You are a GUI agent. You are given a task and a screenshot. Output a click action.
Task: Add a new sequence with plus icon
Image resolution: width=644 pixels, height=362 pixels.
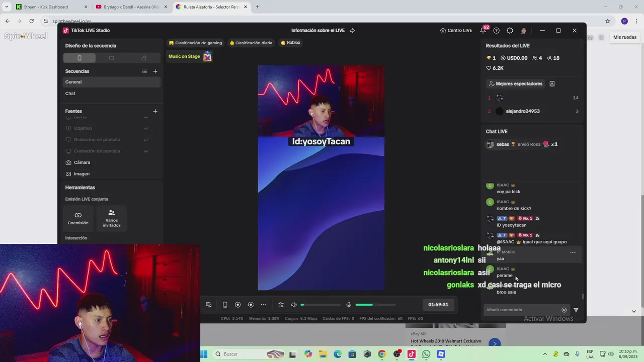pyautogui.click(x=155, y=71)
